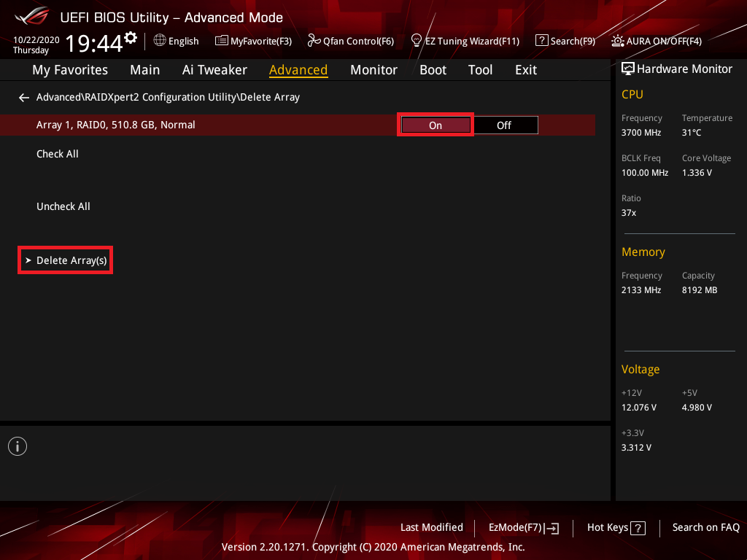Start EZ Tuning Wizard(F11) bulb icon
The height and width of the screenshot is (560, 747).
pos(417,41)
